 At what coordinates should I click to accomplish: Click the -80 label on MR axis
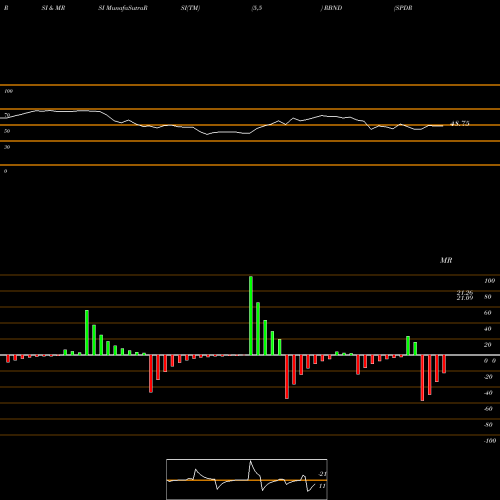[488, 425]
